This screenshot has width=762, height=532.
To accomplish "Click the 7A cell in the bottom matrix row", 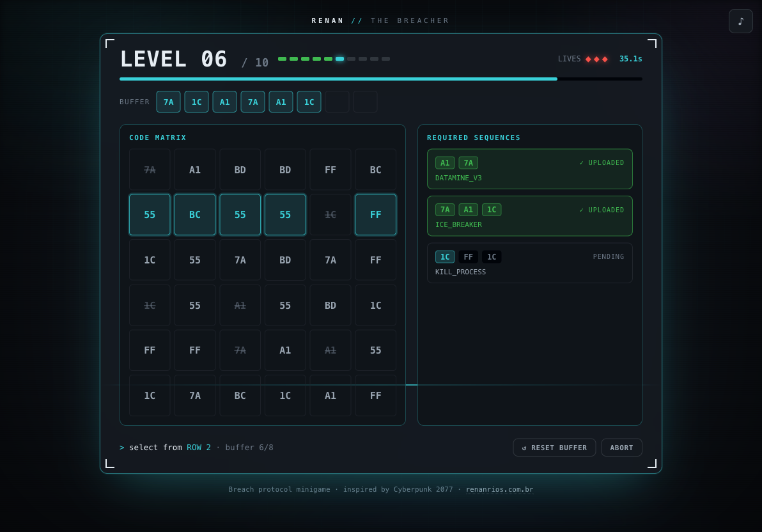I will tap(195, 395).
